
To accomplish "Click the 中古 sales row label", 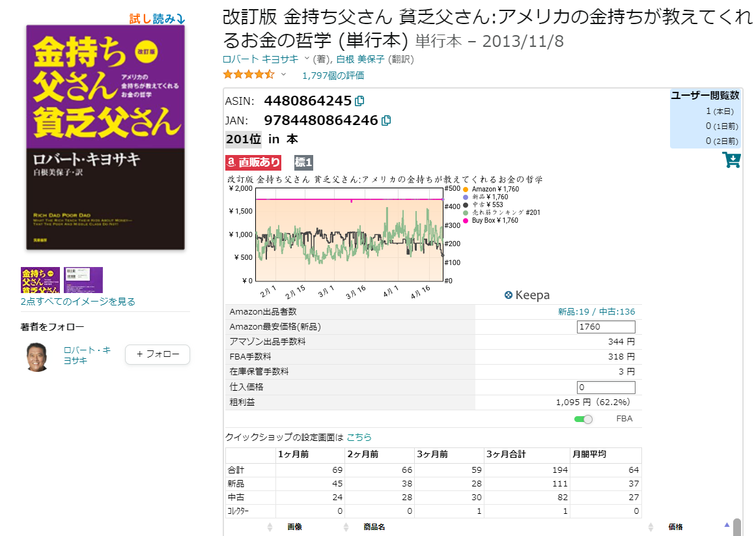I will tap(236, 498).
